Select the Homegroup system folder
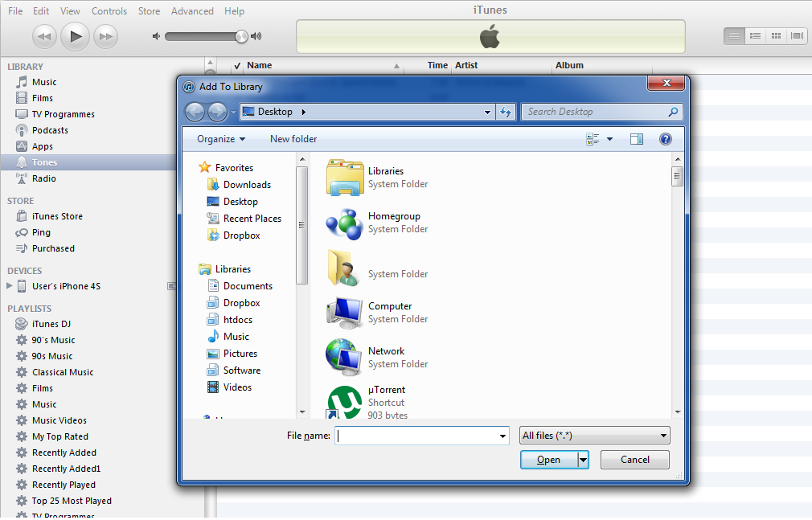This screenshot has width=812, height=520. 377,223
